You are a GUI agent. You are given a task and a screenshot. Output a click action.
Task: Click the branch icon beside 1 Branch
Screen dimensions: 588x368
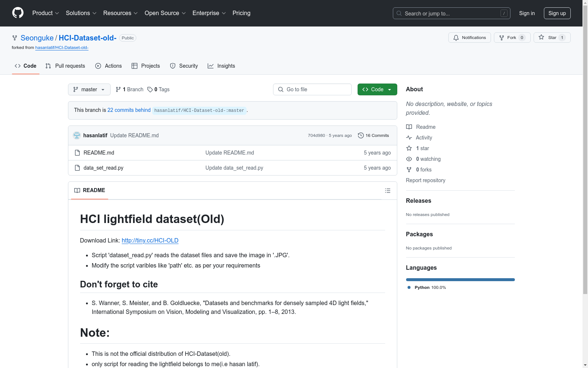coord(118,89)
